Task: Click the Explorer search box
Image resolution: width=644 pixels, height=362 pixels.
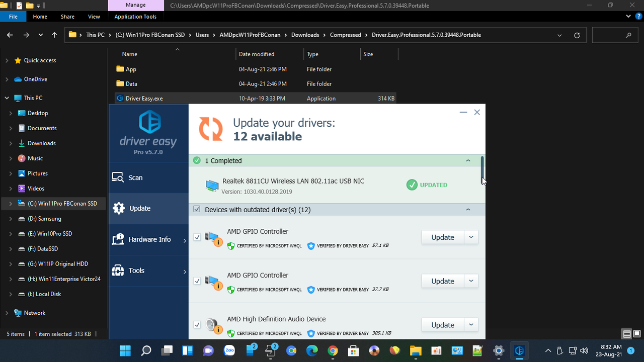Action: [614, 35]
